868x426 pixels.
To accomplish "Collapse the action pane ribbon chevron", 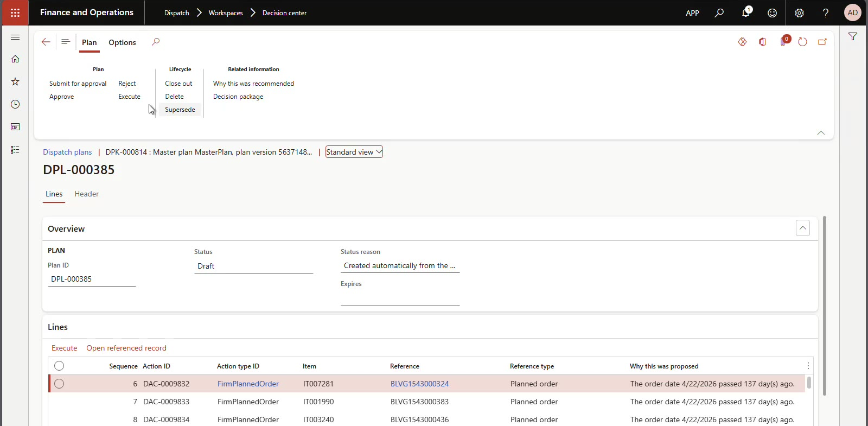I will (821, 132).
